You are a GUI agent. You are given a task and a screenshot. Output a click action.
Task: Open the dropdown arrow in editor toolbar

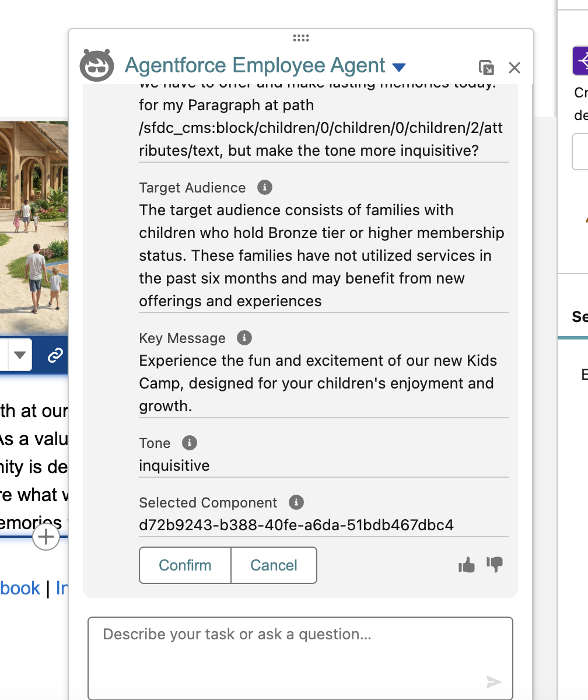point(19,355)
